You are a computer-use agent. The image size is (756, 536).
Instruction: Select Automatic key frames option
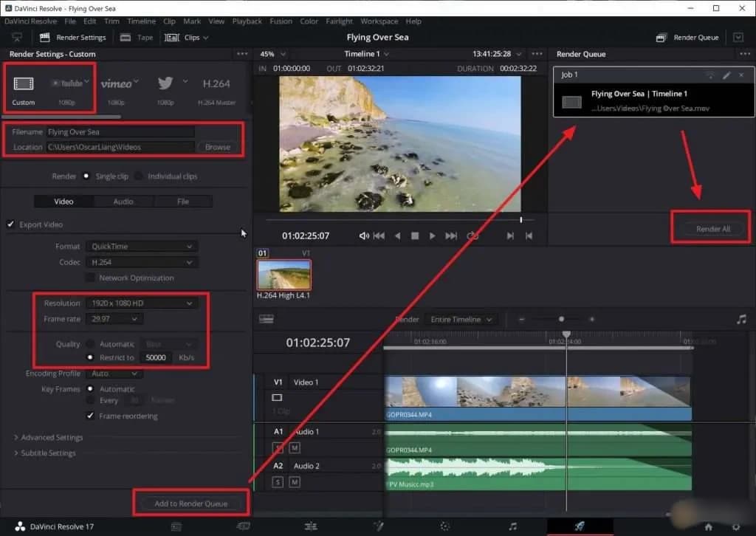click(x=90, y=388)
